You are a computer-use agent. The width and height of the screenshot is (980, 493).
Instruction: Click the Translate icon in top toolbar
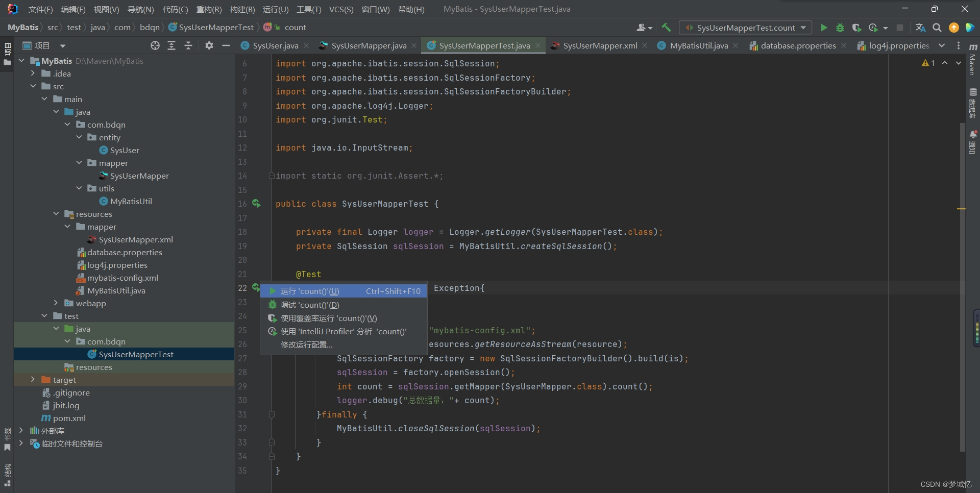tap(920, 28)
